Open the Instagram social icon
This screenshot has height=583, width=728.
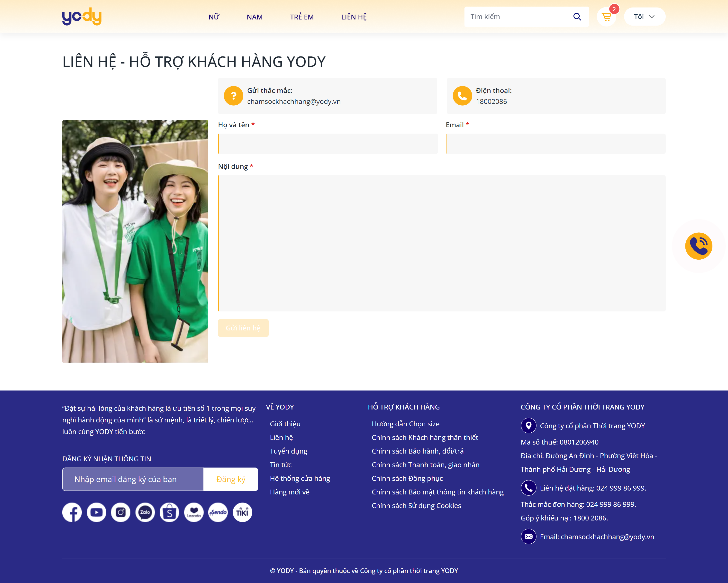120,512
